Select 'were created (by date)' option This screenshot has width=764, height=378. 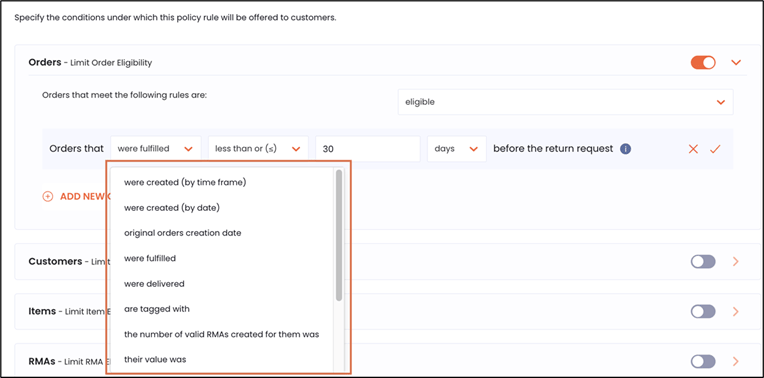[x=172, y=208]
